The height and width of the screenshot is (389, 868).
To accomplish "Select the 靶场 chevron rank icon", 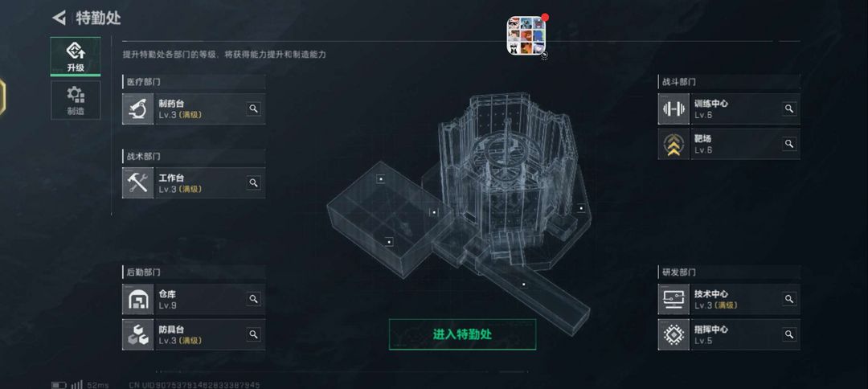I will [674, 144].
